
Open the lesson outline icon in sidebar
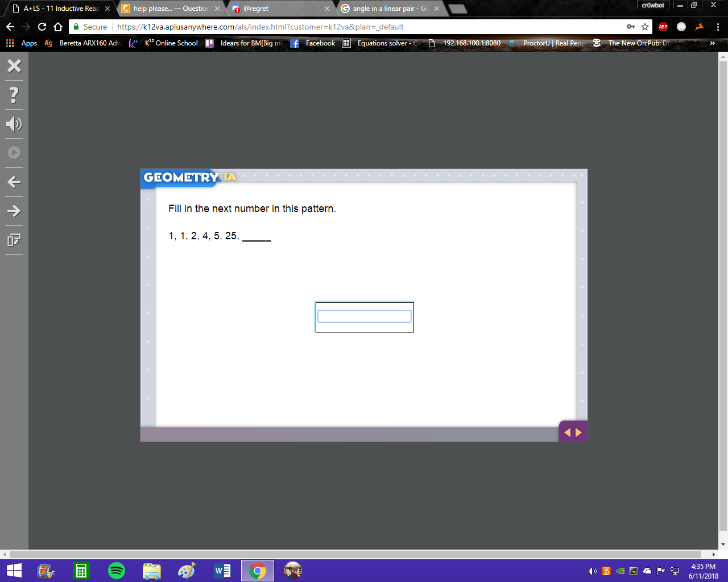pyautogui.click(x=14, y=240)
